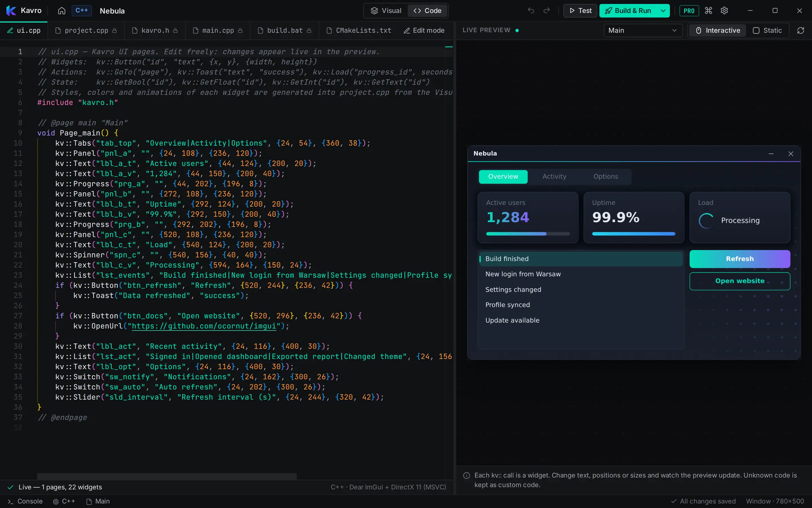
Task: Open the settings gear icon
Action: click(x=724, y=11)
